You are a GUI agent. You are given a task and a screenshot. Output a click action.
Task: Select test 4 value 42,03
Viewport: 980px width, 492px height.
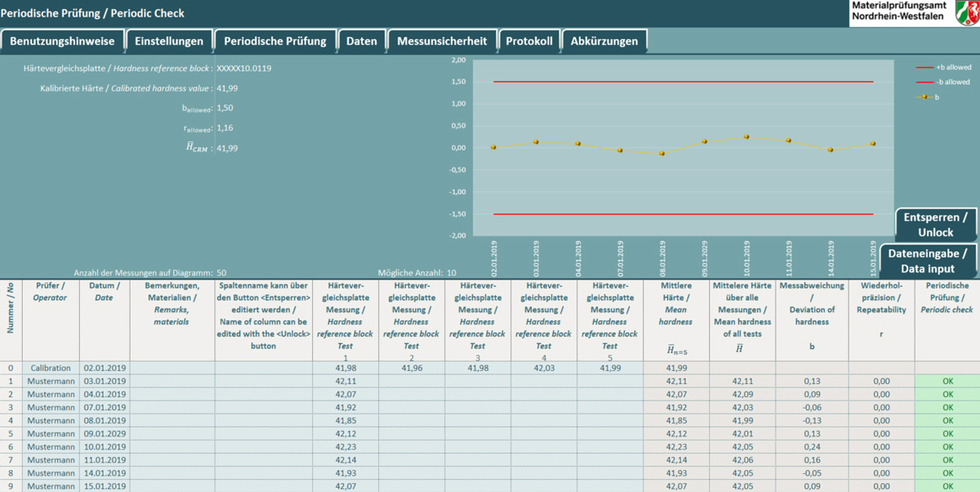click(x=544, y=369)
